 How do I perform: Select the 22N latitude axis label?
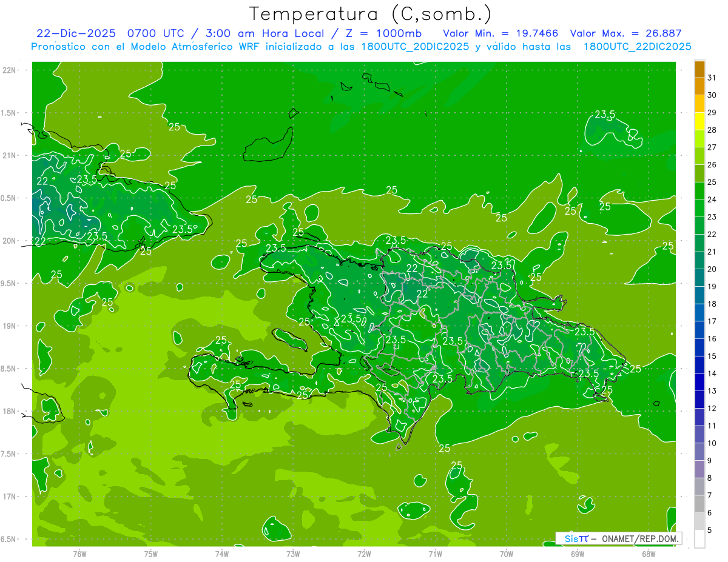tap(9, 70)
